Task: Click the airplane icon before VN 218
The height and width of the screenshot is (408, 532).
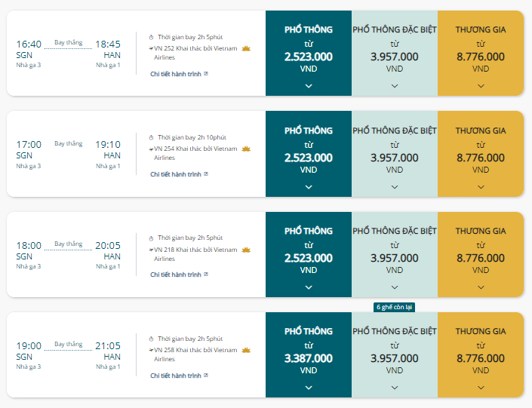Action: [152, 250]
